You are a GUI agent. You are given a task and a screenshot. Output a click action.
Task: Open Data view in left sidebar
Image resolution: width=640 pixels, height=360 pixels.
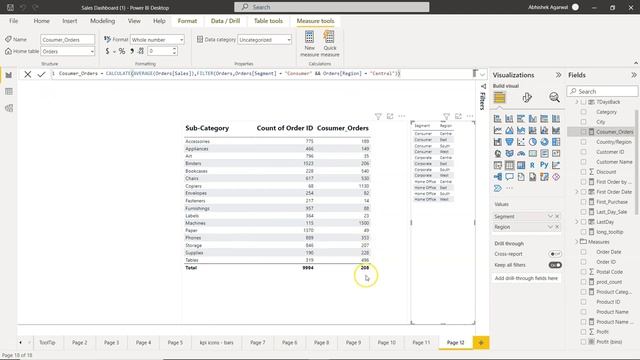(9, 92)
